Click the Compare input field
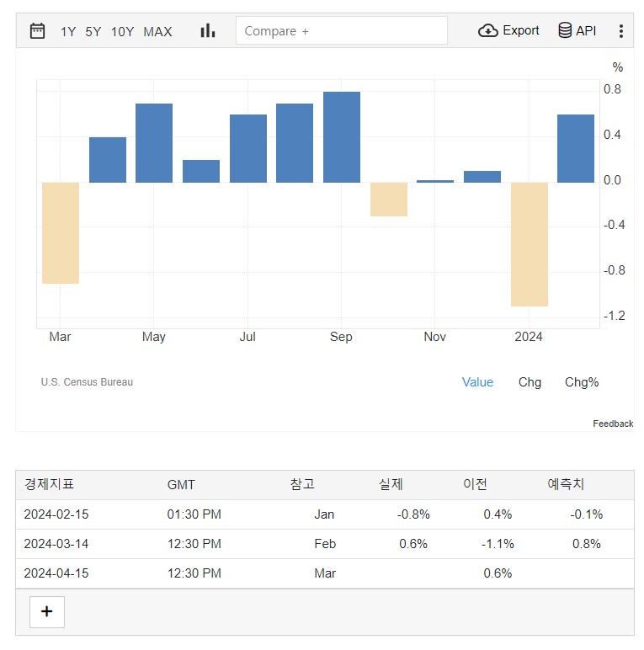 [x=342, y=30]
